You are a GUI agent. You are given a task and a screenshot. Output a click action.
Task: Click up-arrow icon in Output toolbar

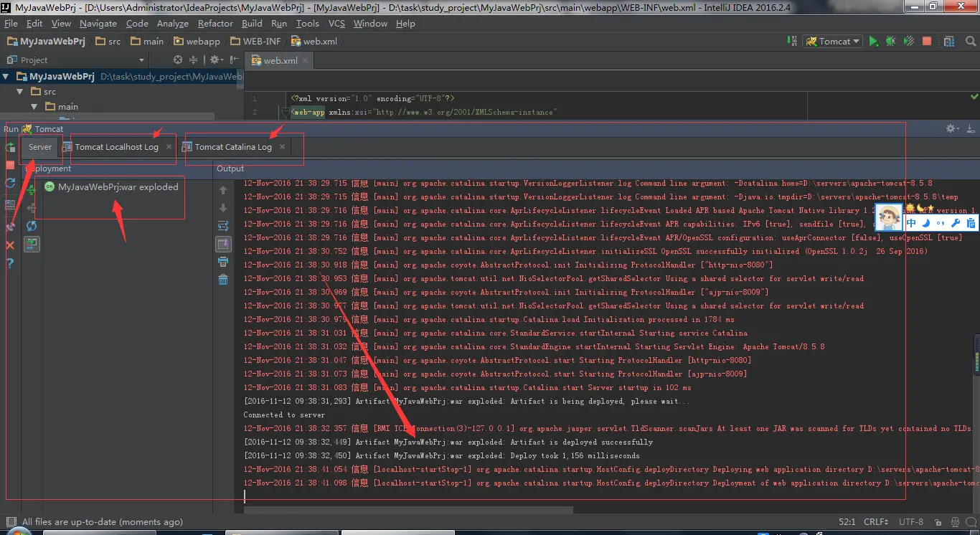(223, 190)
